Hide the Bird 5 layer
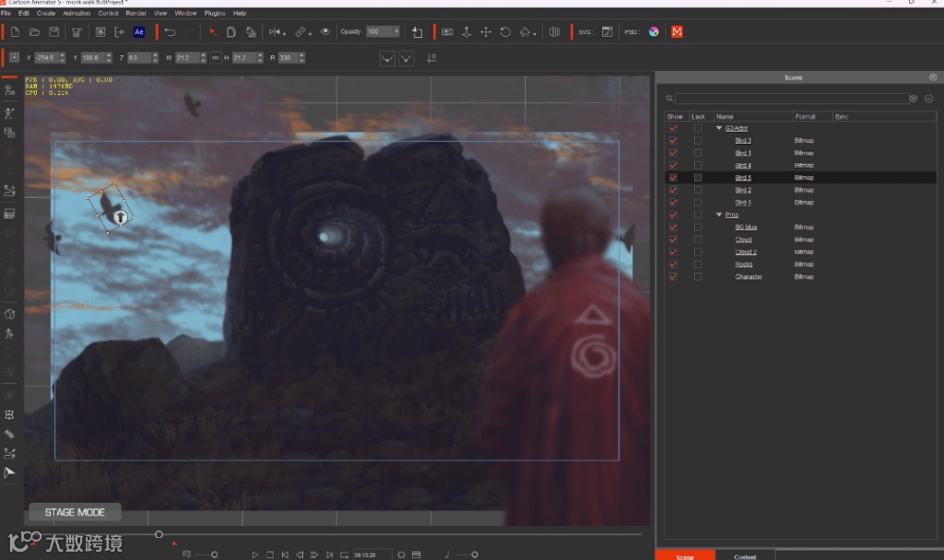The width and height of the screenshot is (944, 560). tap(673, 178)
